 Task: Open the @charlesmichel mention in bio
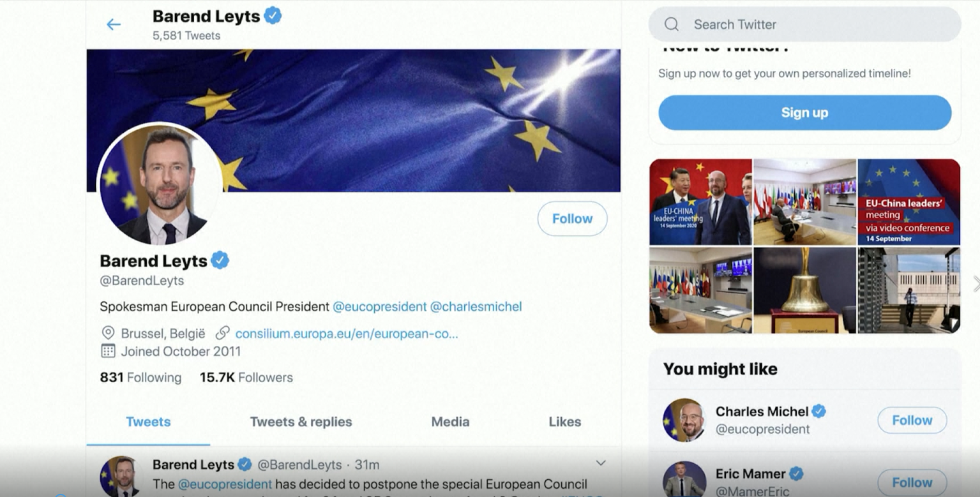[x=476, y=307]
